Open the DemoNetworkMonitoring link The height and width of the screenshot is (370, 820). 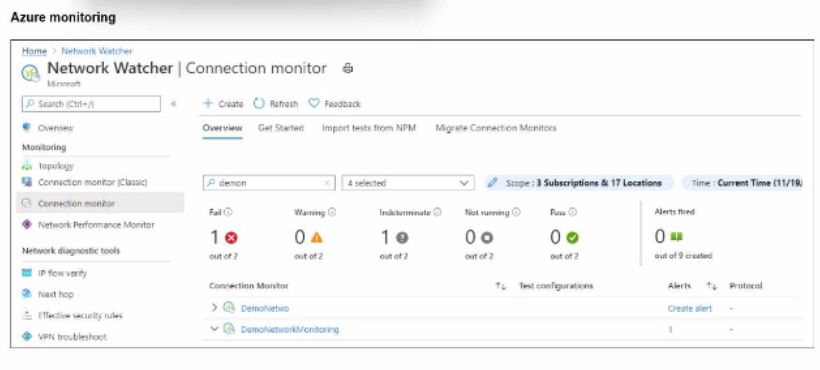click(x=290, y=330)
